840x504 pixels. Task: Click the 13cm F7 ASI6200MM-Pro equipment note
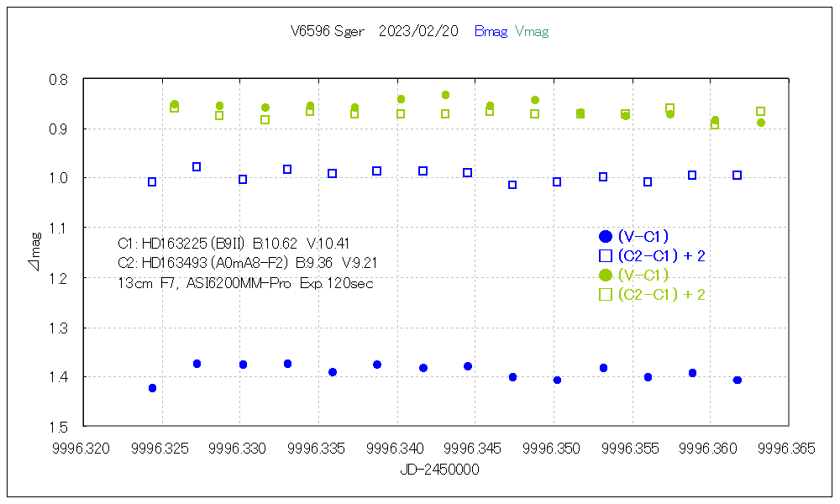click(x=245, y=284)
